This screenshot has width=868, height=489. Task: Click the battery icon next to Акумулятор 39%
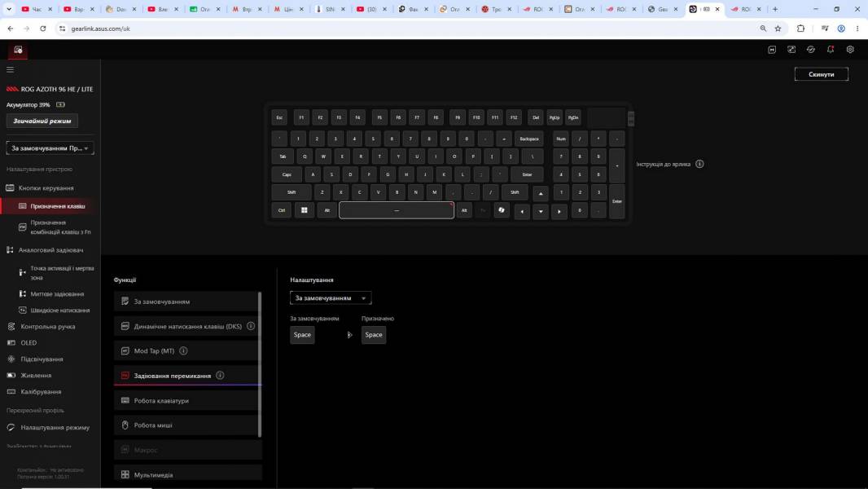point(60,104)
